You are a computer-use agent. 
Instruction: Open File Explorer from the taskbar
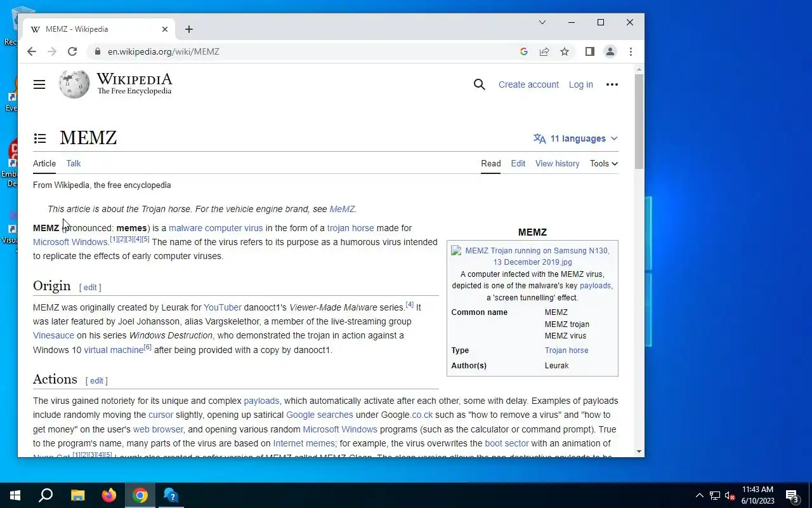pyautogui.click(x=77, y=495)
